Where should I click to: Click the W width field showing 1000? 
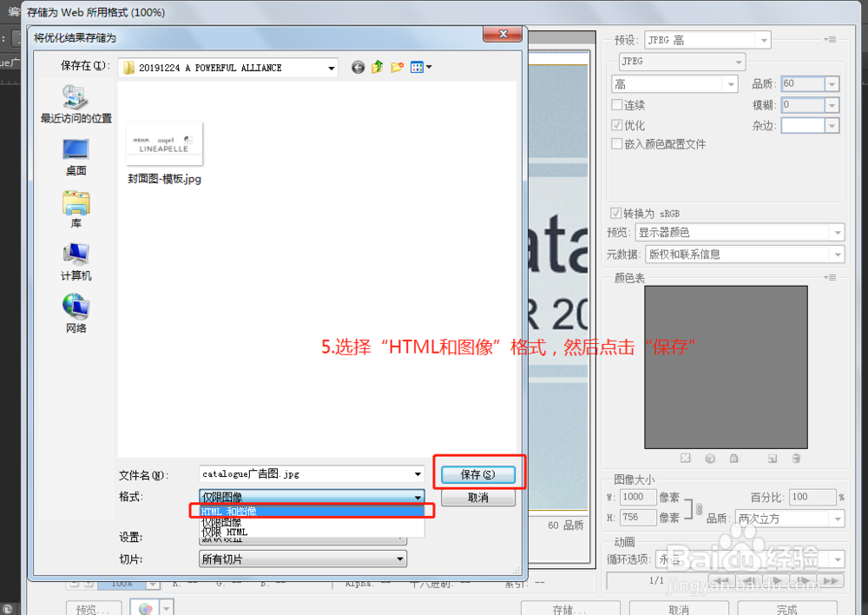(638, 497)
